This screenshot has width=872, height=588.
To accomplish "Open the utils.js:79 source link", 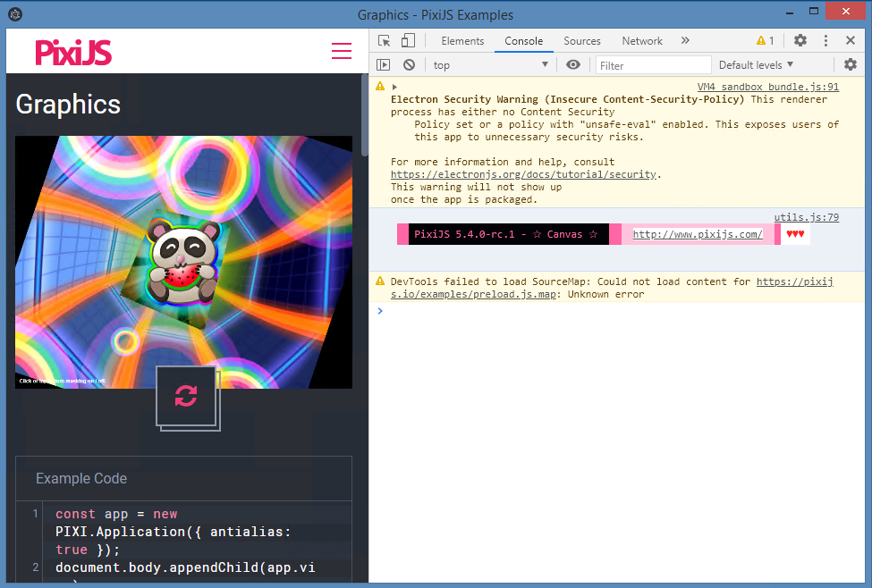I will 806,216.
